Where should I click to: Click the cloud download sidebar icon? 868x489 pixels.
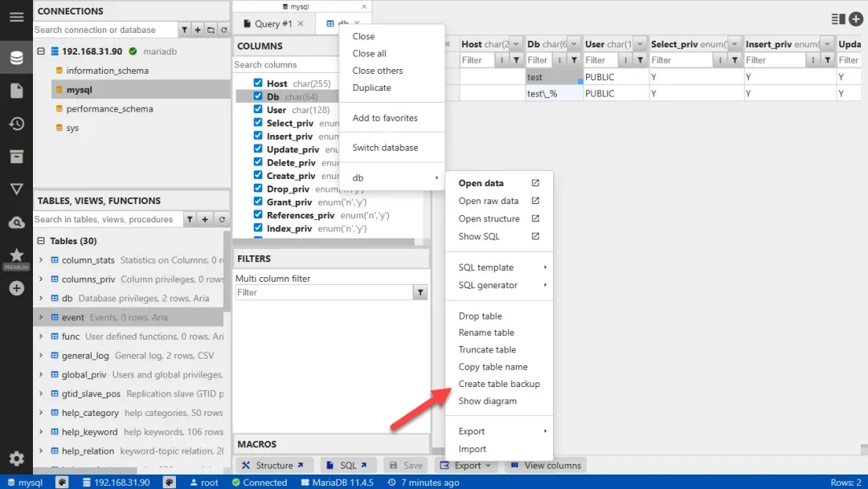[x=16, y=222]
